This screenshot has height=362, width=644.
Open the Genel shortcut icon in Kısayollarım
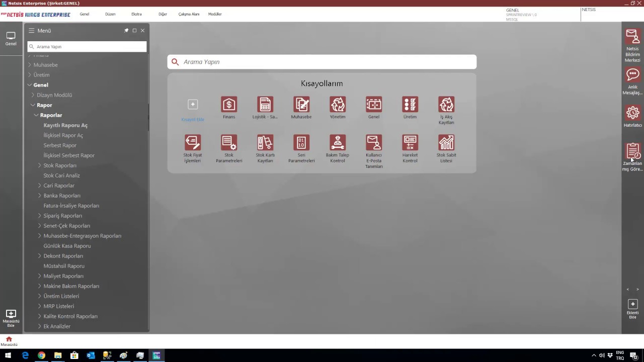pyautogui.click(x=374, y=105)
